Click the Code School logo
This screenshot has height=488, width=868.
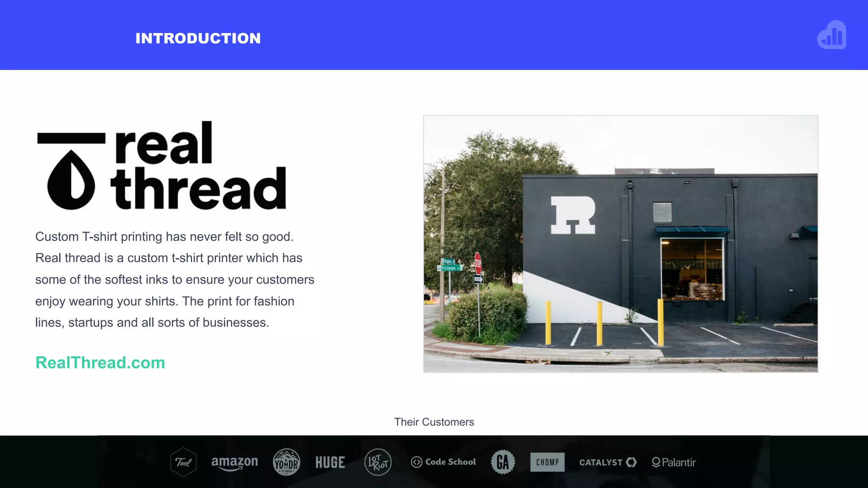click(443, 462)
